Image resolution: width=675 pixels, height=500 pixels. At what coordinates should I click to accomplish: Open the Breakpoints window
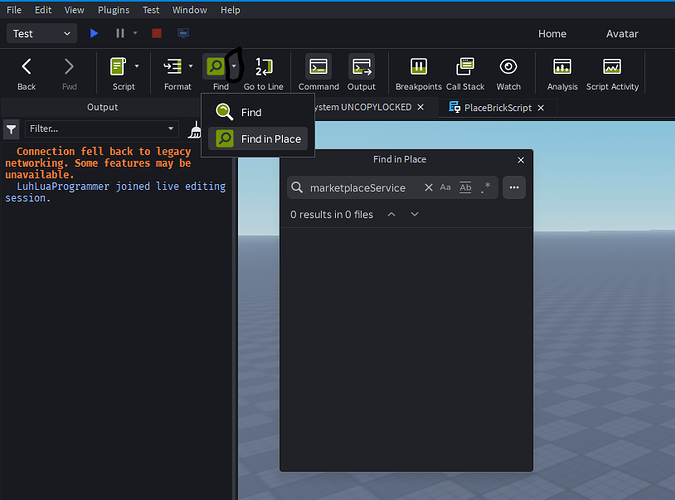(x=418, y=73)
